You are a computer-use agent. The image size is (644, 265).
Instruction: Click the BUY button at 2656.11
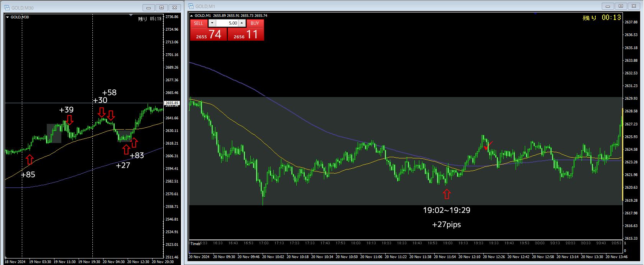click(246, 35)
